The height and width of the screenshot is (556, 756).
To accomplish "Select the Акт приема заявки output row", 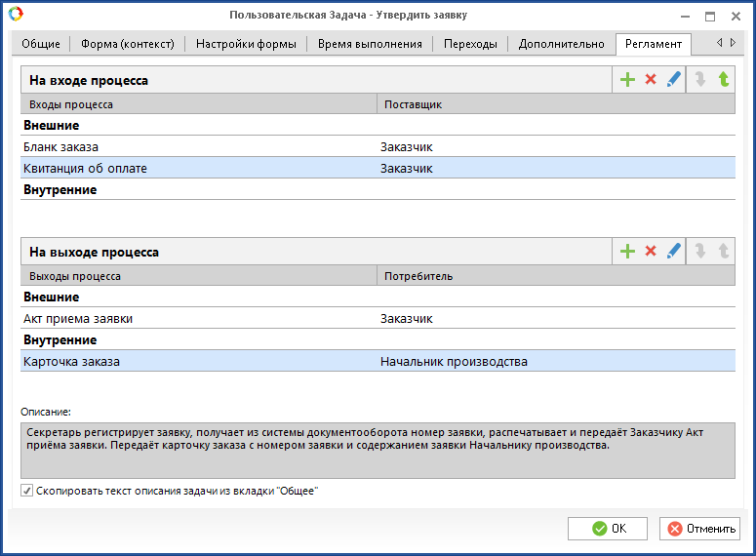I will point(195,318).
